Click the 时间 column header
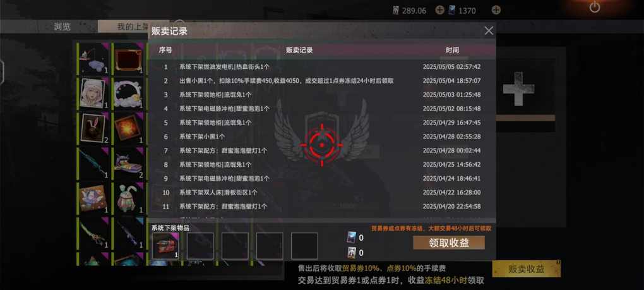Screen dimensions: 644x290 point(452,50)
